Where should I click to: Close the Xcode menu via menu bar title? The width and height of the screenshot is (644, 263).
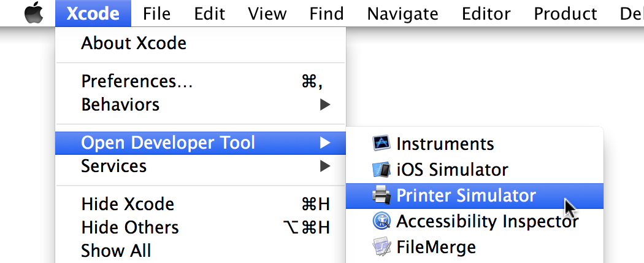(93, 13)
